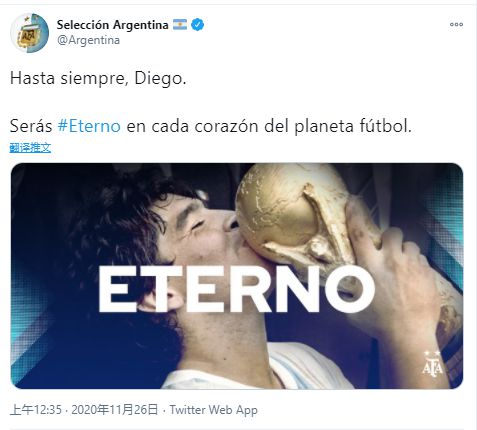Click the 2020年11月26日 date
Screen dimensions: 477x430
115,410
